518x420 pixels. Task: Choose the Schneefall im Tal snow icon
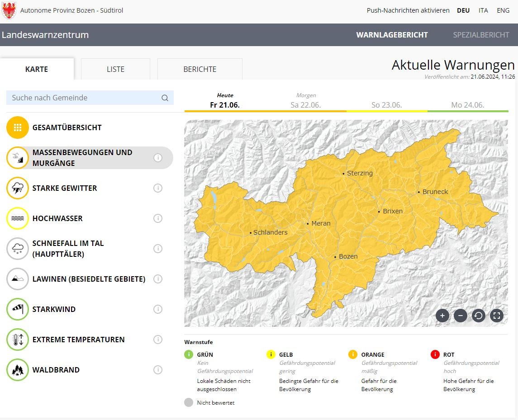click(18, 249)
